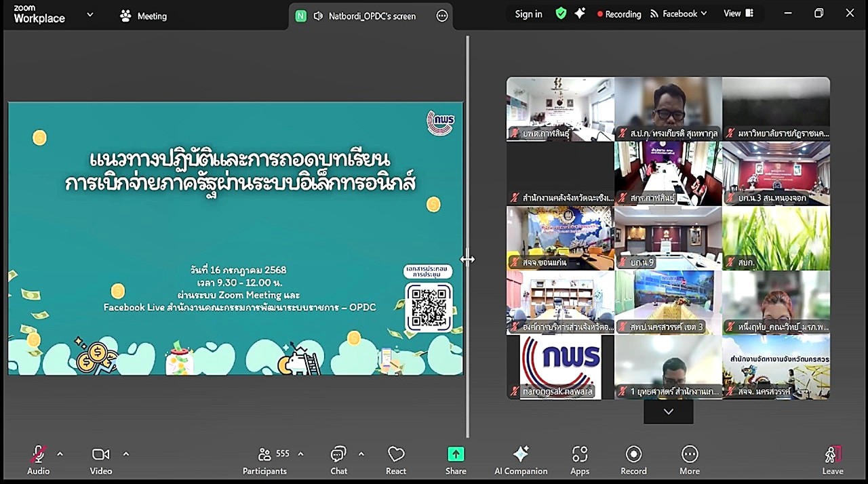Open the View layout menu
Screen dimensions: 868x484
(x=738, y=14)
